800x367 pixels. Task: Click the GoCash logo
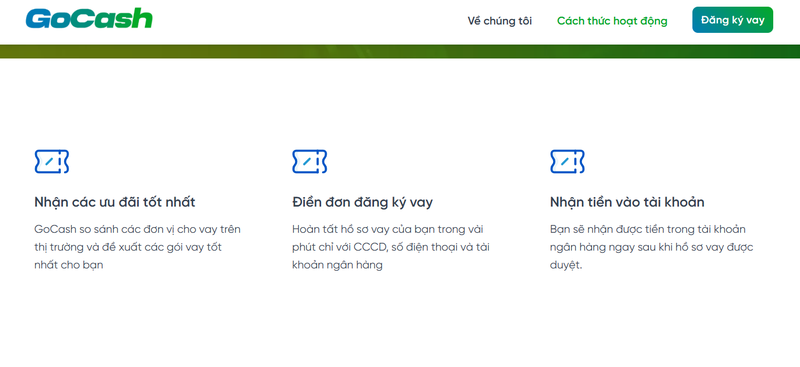[x=89, y=19]
